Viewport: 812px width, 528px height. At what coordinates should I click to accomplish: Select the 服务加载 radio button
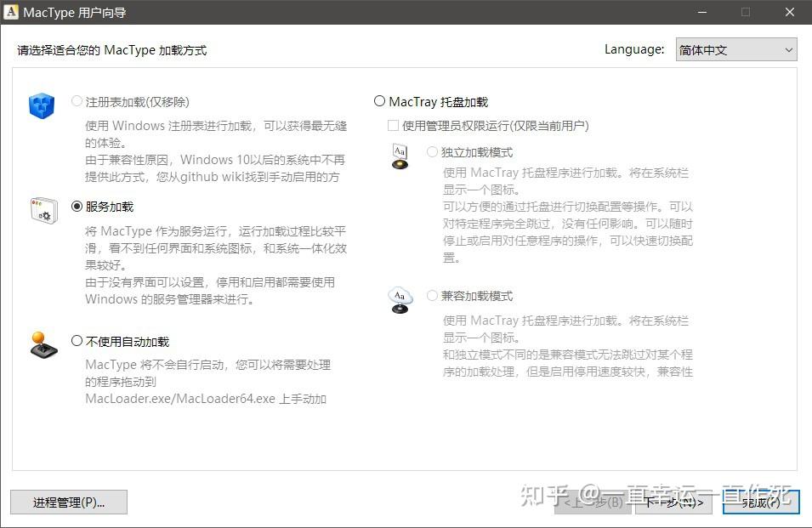pyautogui.click(x=77, y=206)
